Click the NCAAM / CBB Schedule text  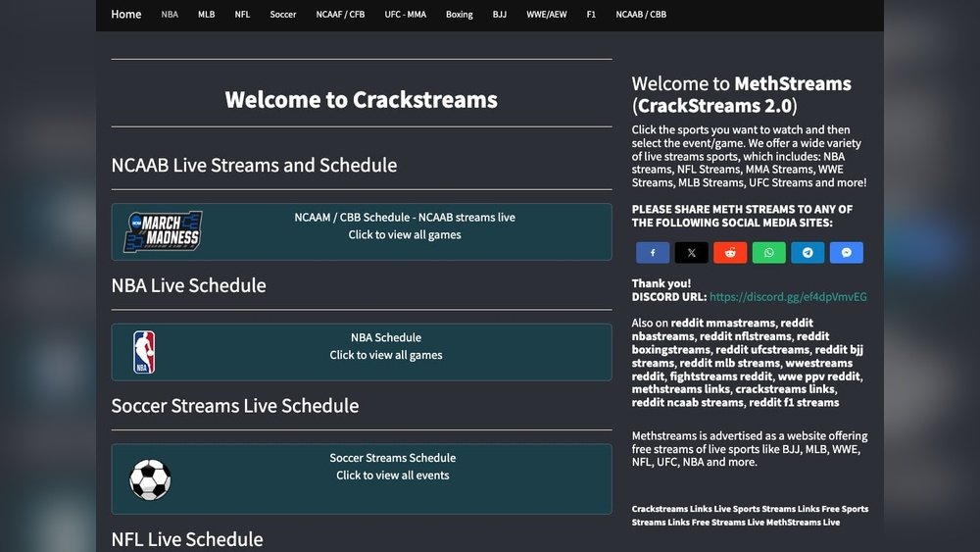[x=404, y=218]
